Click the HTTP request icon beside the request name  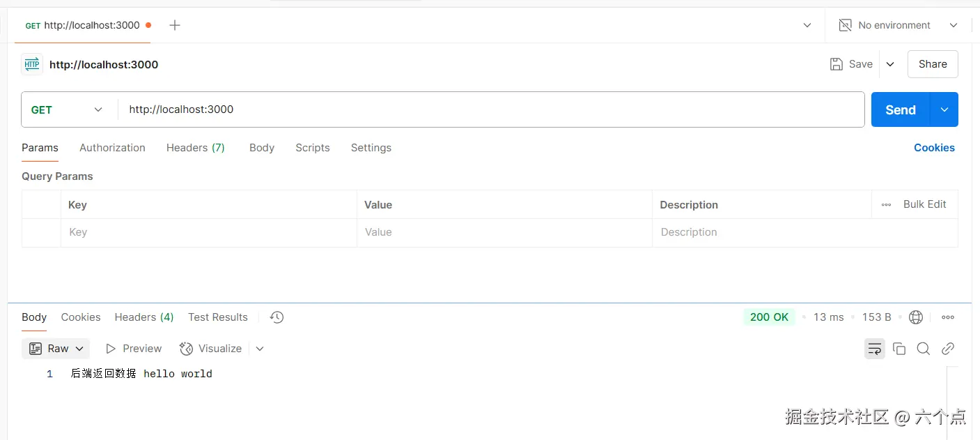click(32, 64)
